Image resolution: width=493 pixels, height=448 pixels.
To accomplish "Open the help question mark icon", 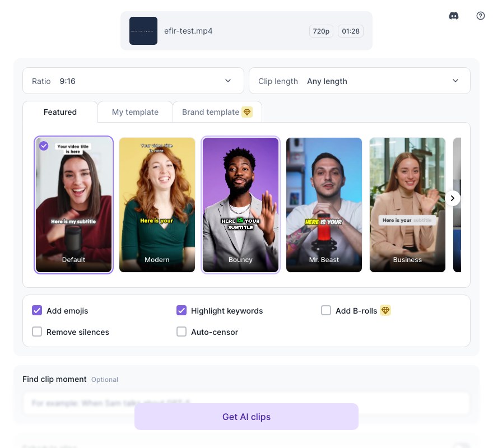I will click(x=481, y=16).
